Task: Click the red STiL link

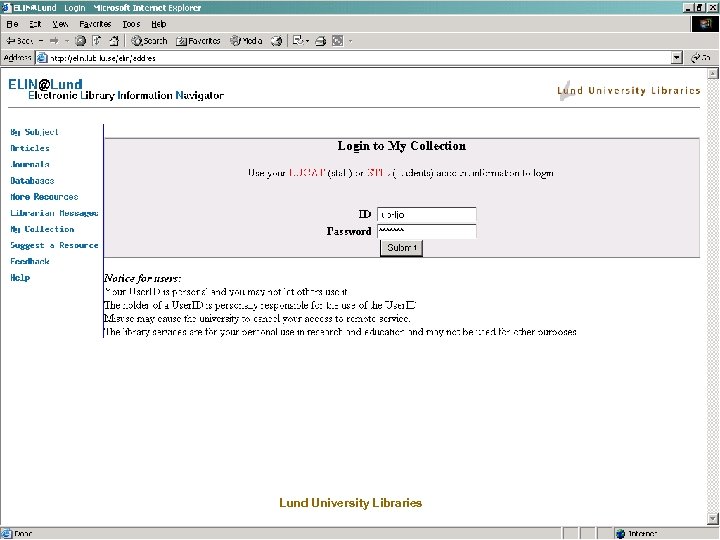Action: (x=379, y=173)
